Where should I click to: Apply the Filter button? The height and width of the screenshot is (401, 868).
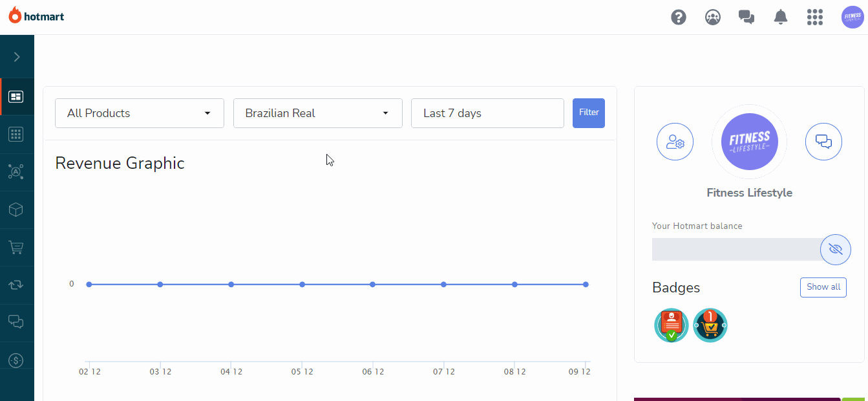[x=589, y=113]
